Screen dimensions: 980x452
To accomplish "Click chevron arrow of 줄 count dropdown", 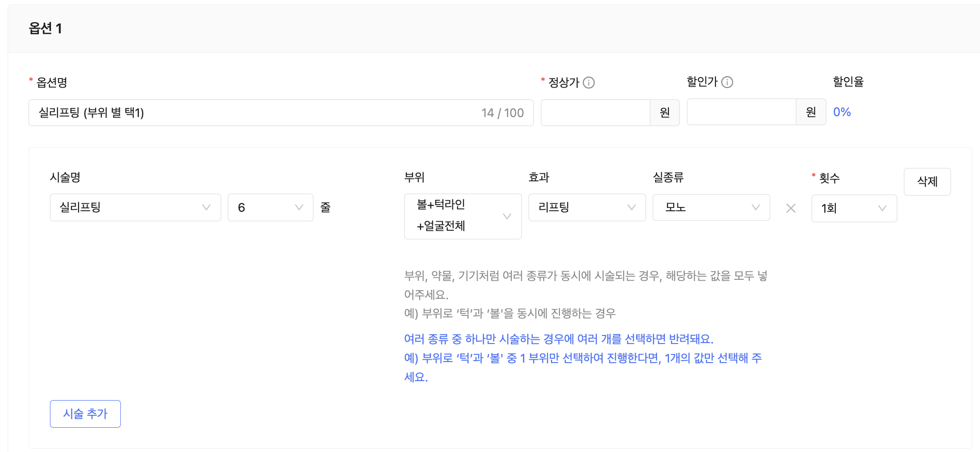I will (x=299, y=207).
